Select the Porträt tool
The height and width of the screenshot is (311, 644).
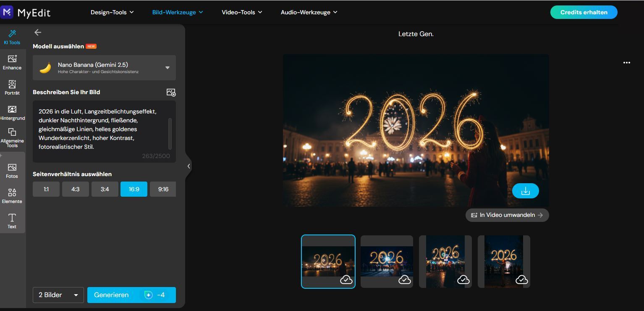pos(12,87)
